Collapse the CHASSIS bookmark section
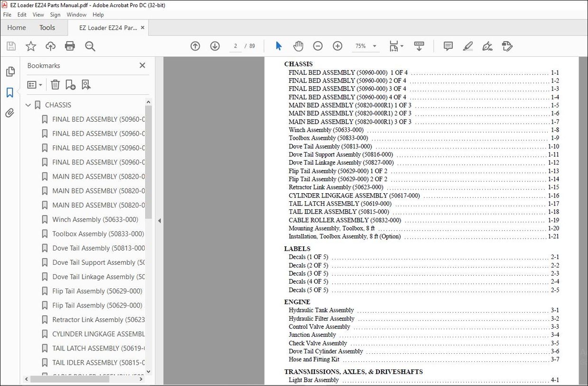Viewport: 588px width, 386px height. 28,105
